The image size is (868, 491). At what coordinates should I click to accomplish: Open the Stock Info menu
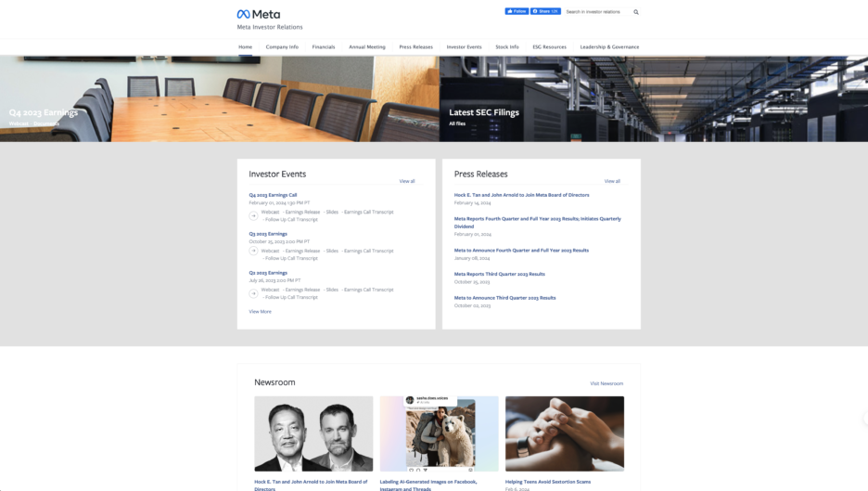507,47
